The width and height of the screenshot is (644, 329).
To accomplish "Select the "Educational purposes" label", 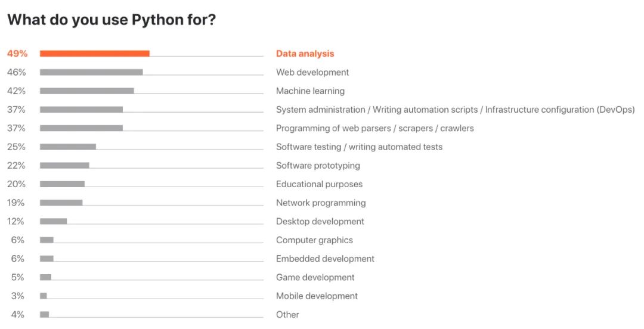I will (319, 184).
